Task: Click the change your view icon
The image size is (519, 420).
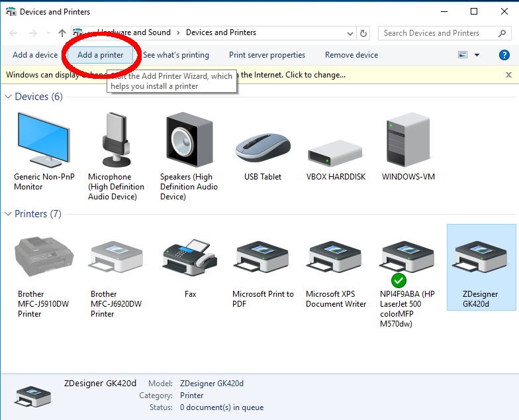Action: (463, 55)
